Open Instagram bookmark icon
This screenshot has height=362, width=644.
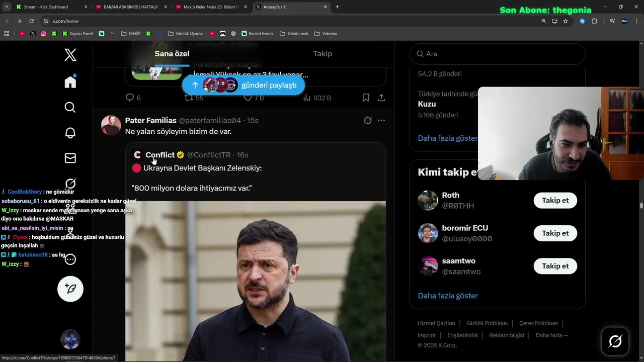click(x=43, y=34)
